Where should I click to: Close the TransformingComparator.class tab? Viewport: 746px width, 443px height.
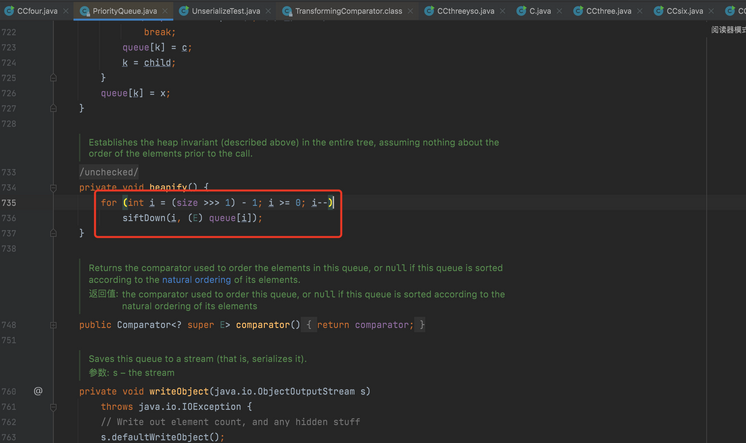point(410,11)
